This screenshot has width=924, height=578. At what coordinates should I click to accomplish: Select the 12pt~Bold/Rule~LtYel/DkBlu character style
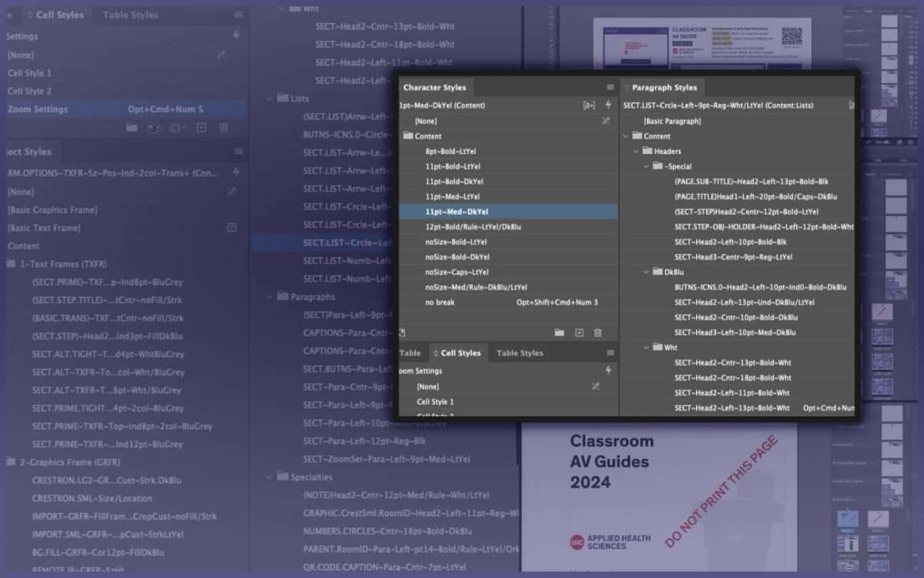point(473,227)
